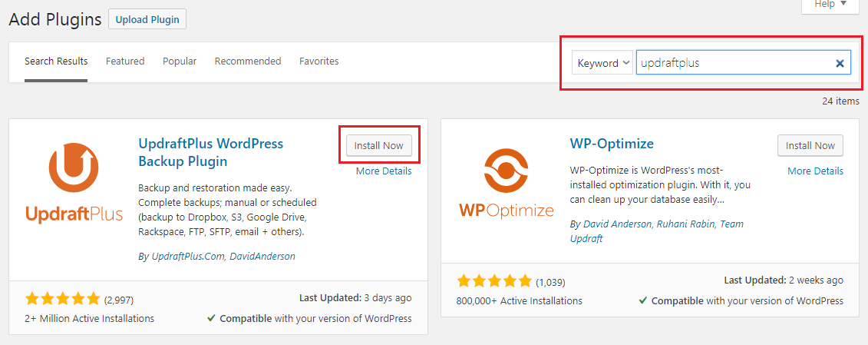Click the UpdraftPlus plugin logo
868x345 pixels.
[74, 183]
